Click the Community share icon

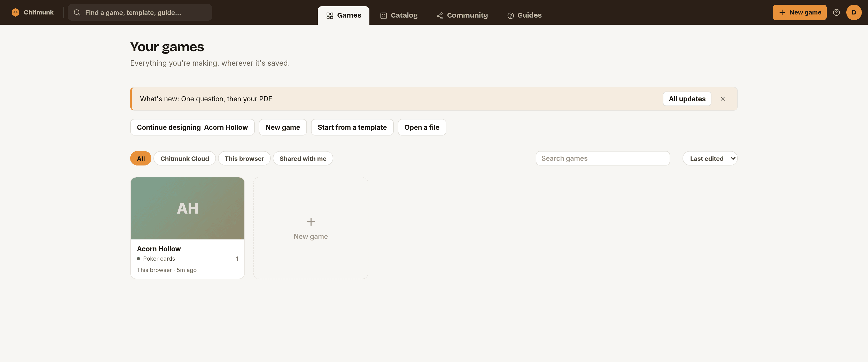[440, 16]
